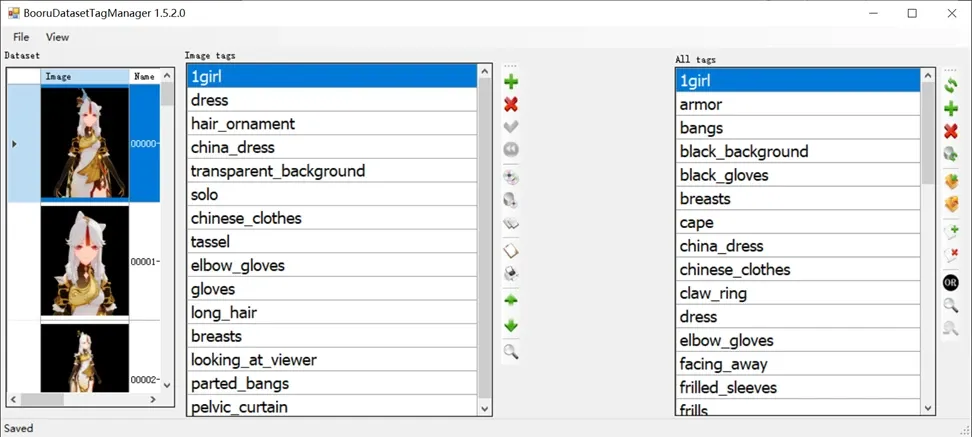
Task: Select 'long_hair' in Image tags
Action: pyautogui.click(x=332, y=312)
